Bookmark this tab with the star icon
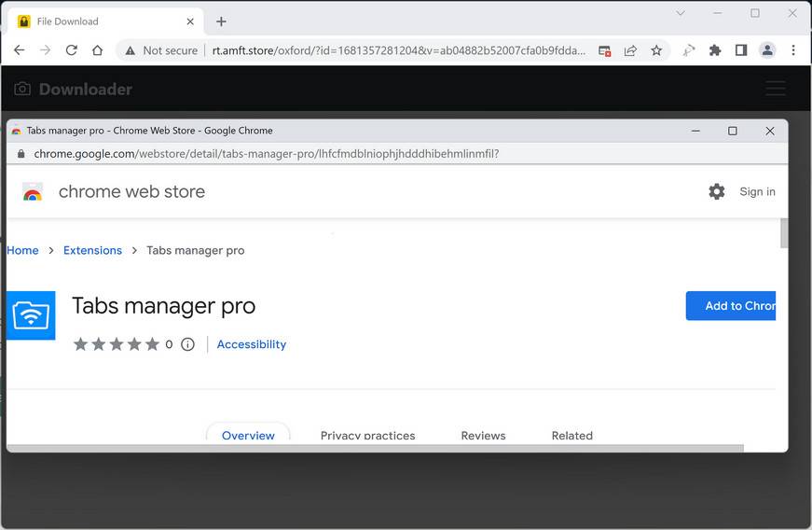This screenshot has height=530, width=812. click(x=656, y=50)
